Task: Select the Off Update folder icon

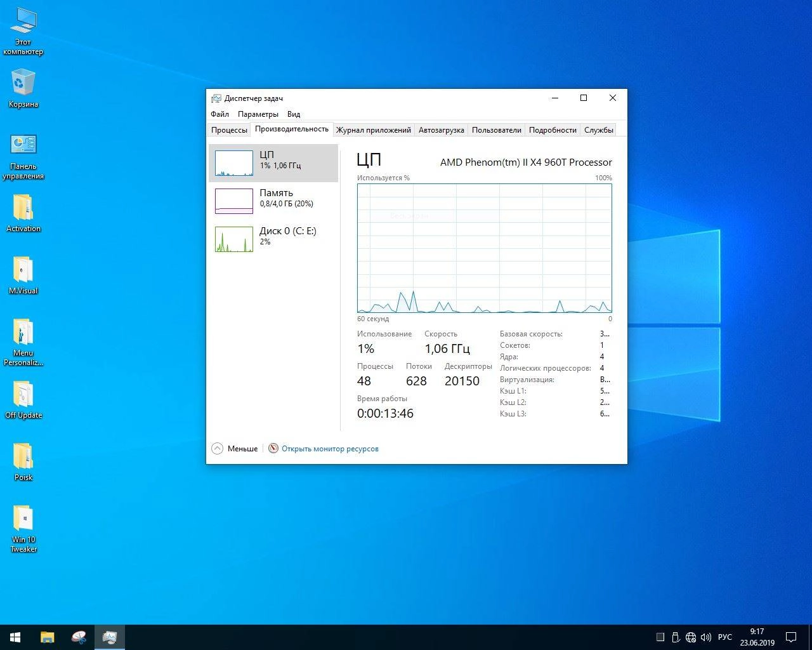Action: tap(23, 399)
